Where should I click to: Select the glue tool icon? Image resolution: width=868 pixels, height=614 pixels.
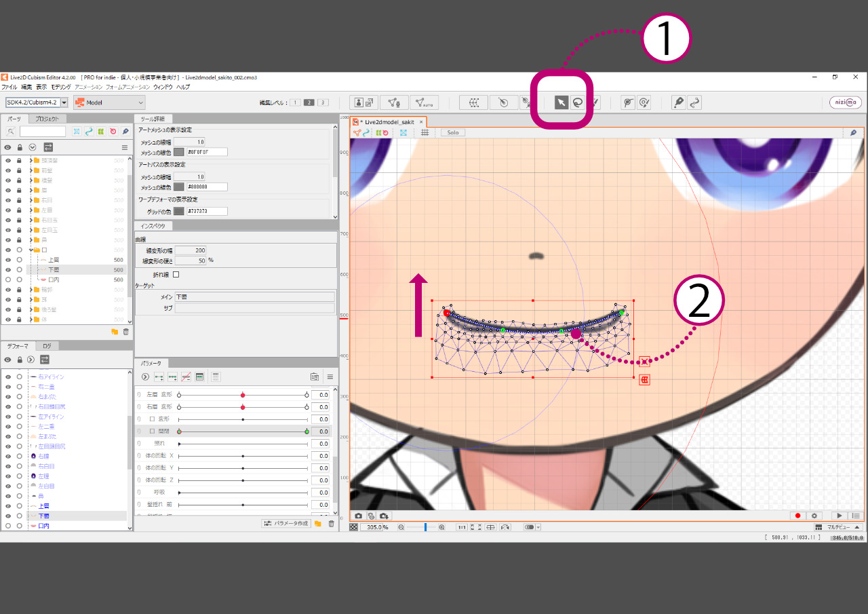526,102
